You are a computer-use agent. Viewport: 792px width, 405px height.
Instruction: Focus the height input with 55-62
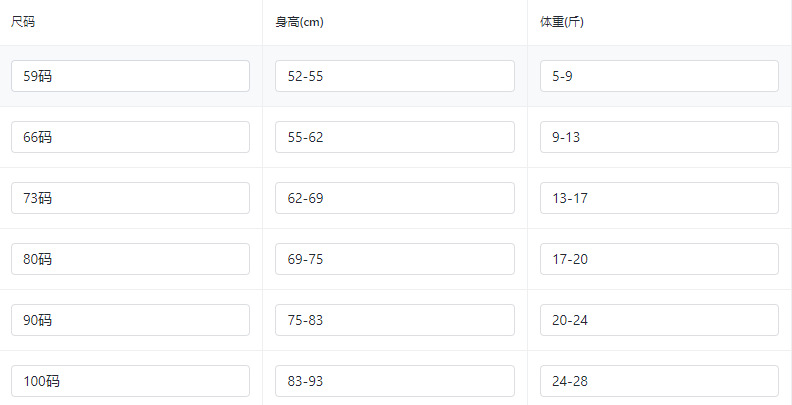click(x=395, y=137)
